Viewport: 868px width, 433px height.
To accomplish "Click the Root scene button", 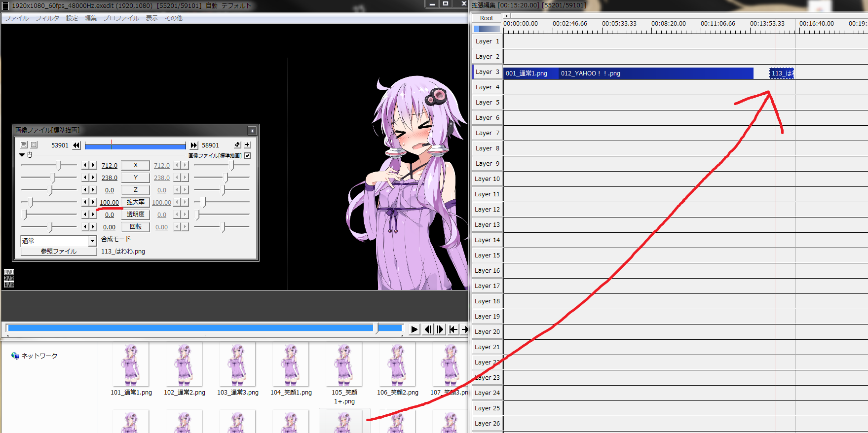I will [487, 18].
